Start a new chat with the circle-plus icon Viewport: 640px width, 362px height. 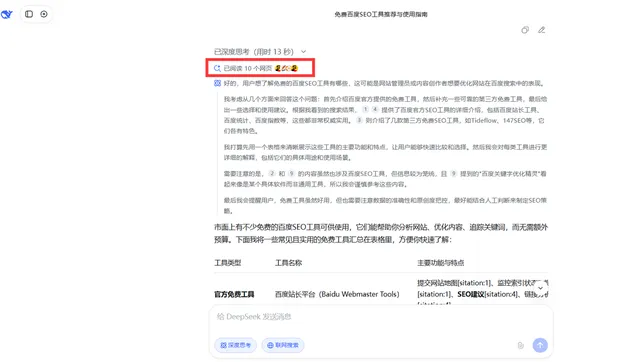(44, 14)
